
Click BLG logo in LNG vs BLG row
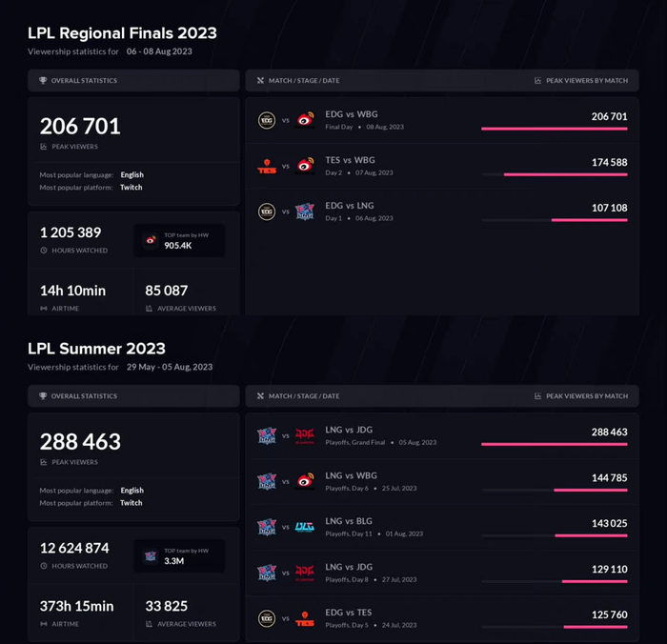click(305, 527)
